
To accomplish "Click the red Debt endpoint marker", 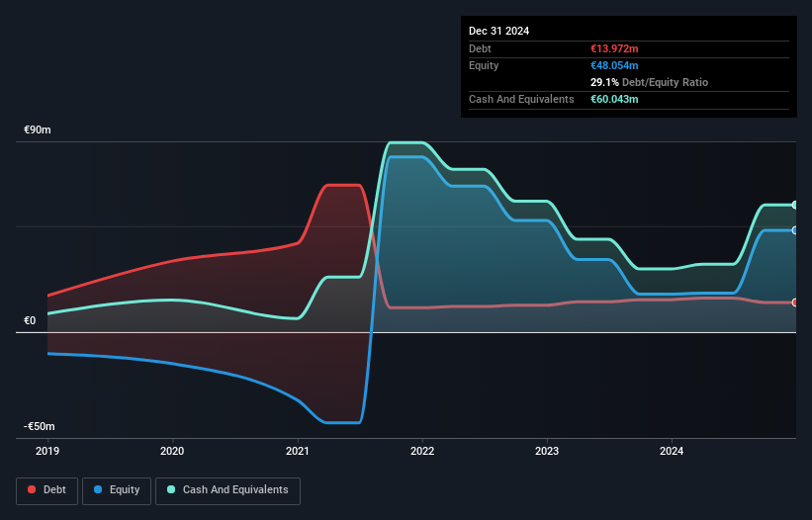I will (x=795, y=303).
